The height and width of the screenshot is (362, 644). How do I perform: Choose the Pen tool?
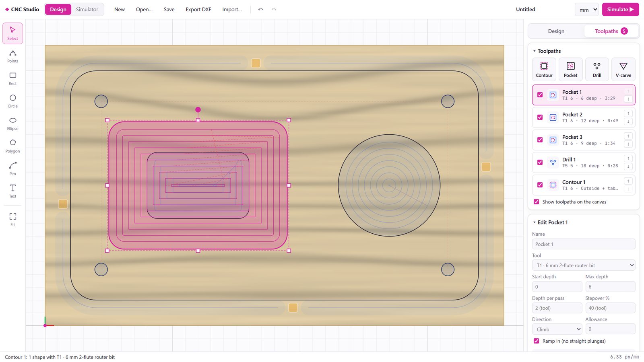tap(12, 169)
